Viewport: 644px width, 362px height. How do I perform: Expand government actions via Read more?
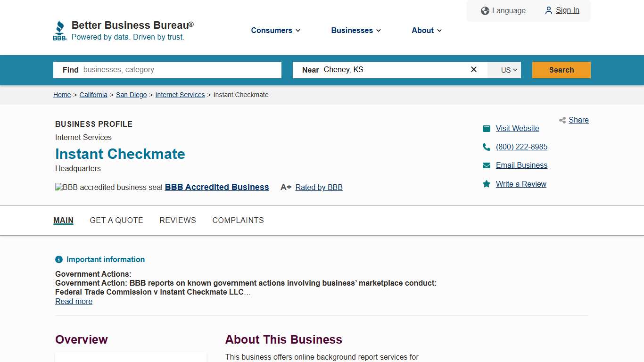point(74,301)
